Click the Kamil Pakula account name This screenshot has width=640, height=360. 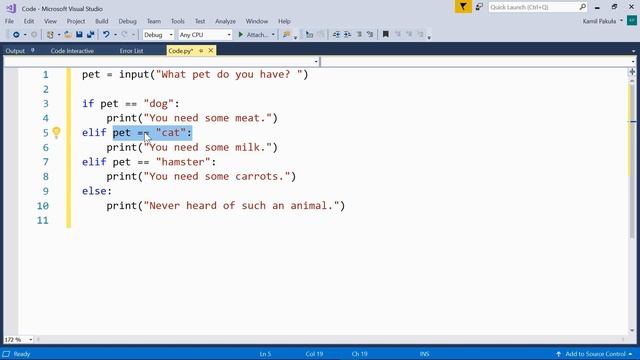tap(600, 21)
